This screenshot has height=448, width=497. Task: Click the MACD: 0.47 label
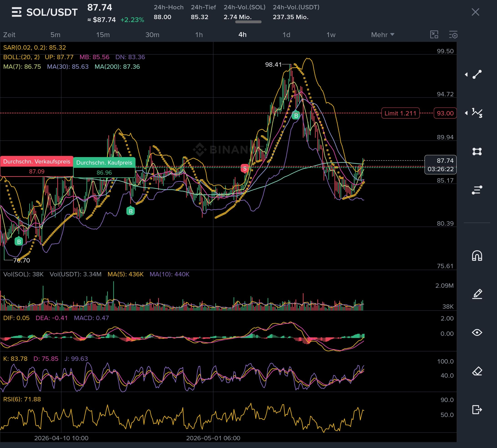coord(91,318)
